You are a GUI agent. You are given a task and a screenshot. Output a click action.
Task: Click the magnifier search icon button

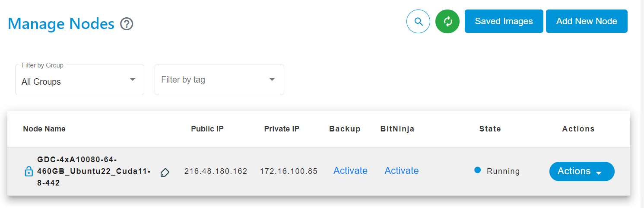pyautogui.click(x=418, y=22)
